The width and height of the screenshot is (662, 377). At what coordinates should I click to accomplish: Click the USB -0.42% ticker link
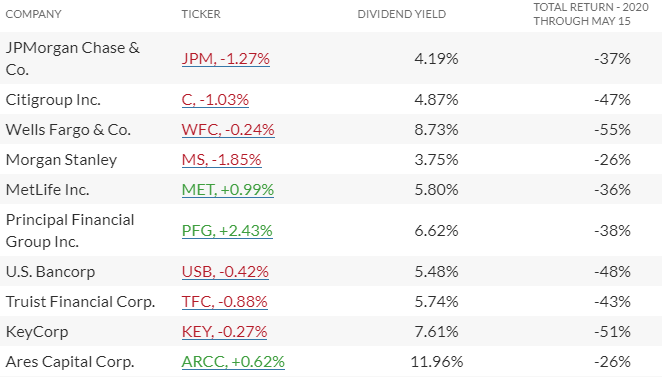(x=225, y=271)
